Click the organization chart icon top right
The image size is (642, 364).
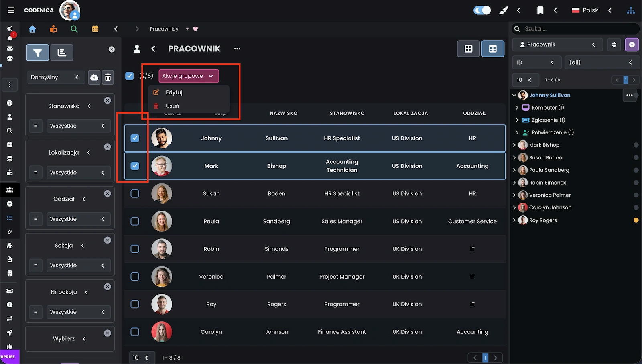click(631, 10)
